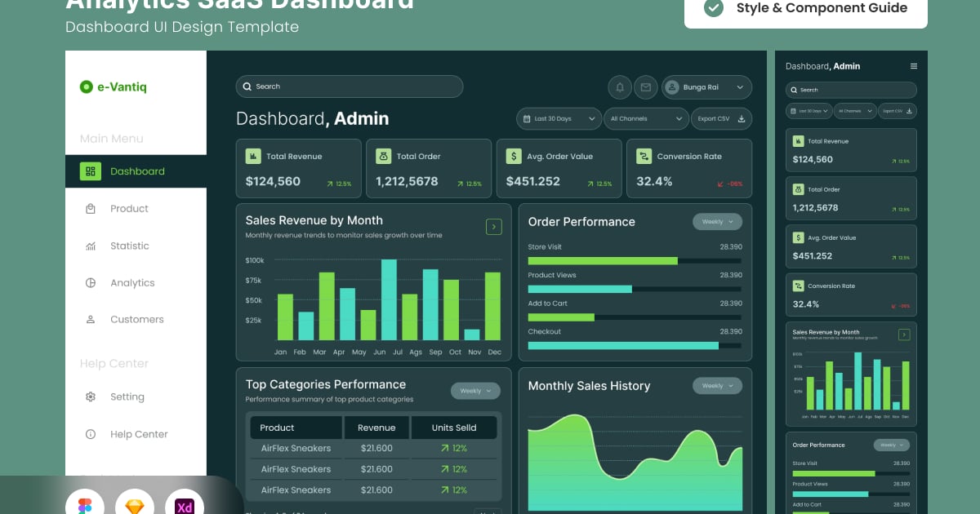Open the All Channels dropdown
The width and height of the screenshot is (980, 514).
click(x=648, y=119)
